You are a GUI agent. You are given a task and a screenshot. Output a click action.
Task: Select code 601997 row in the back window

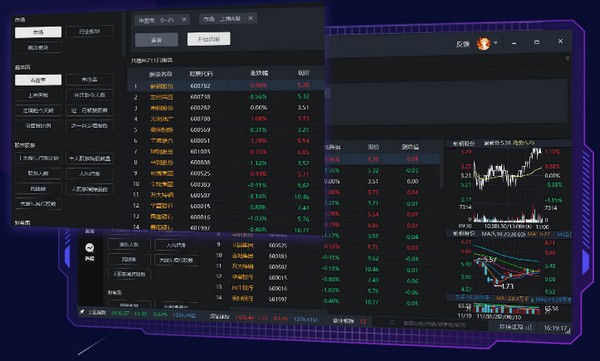click(x=325, y=300)
